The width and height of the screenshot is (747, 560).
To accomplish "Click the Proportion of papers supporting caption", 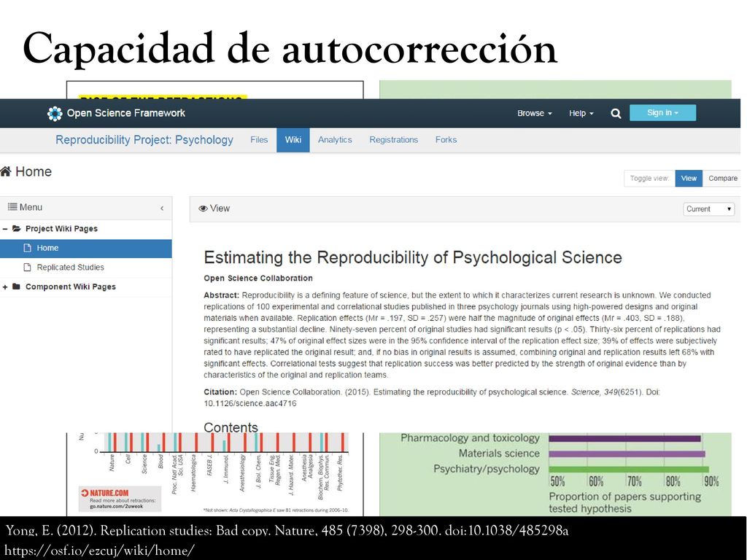I will click(x=624, y=502).
